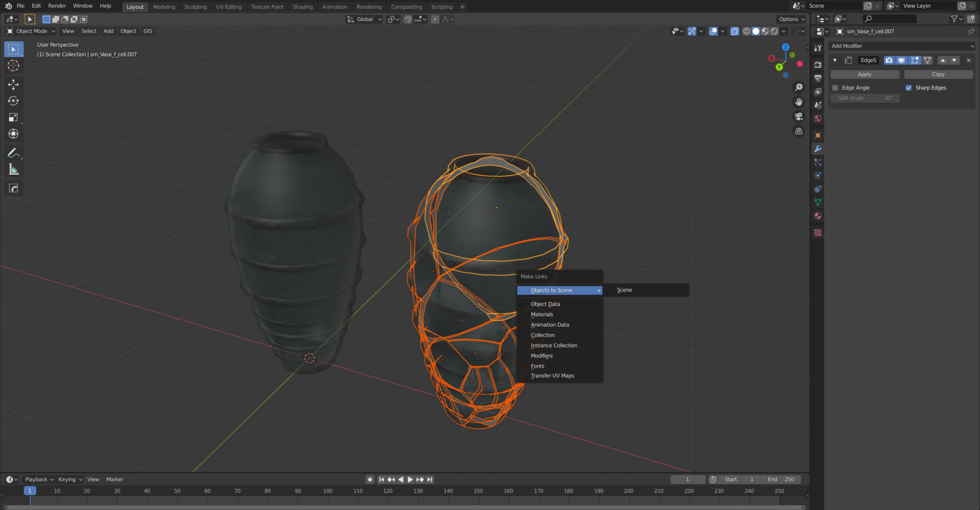
Task: Collapse the EdgeS modifier panel
Action: (x=835, y=60)
